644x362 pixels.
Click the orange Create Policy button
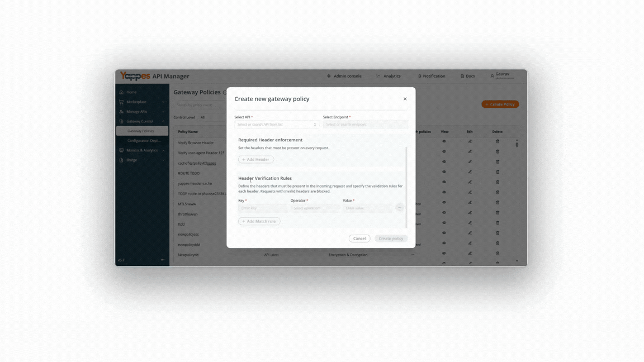500,104
